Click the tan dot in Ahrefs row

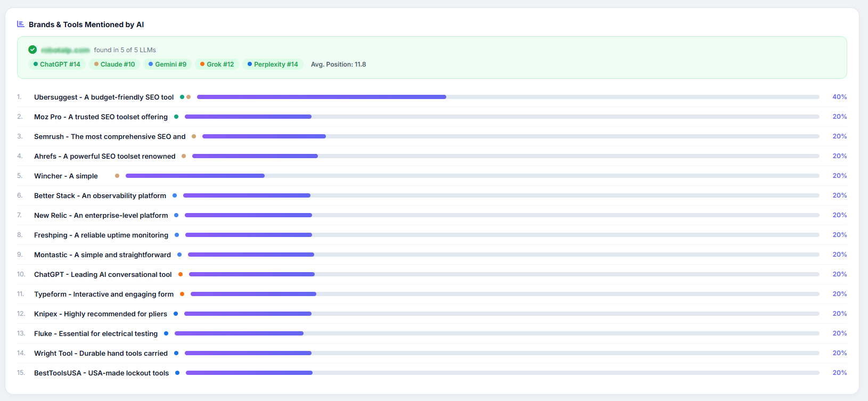coord(184,156)
